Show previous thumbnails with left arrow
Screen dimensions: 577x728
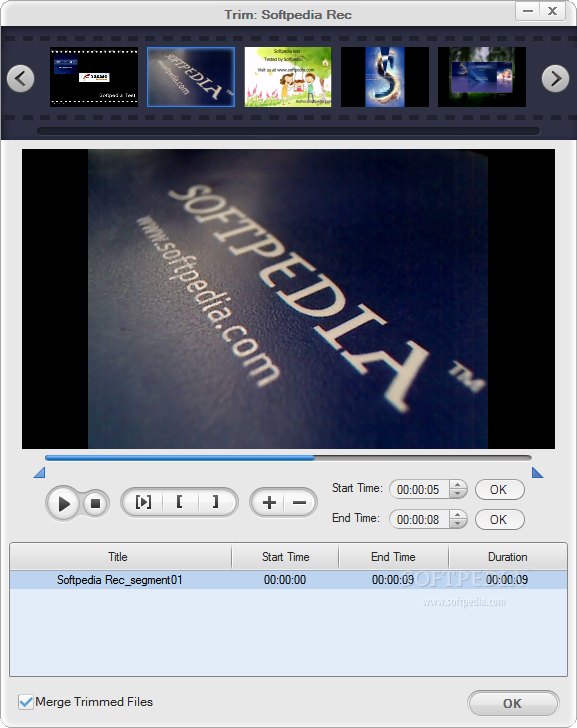pyautogui.click(x=20, y=78)
